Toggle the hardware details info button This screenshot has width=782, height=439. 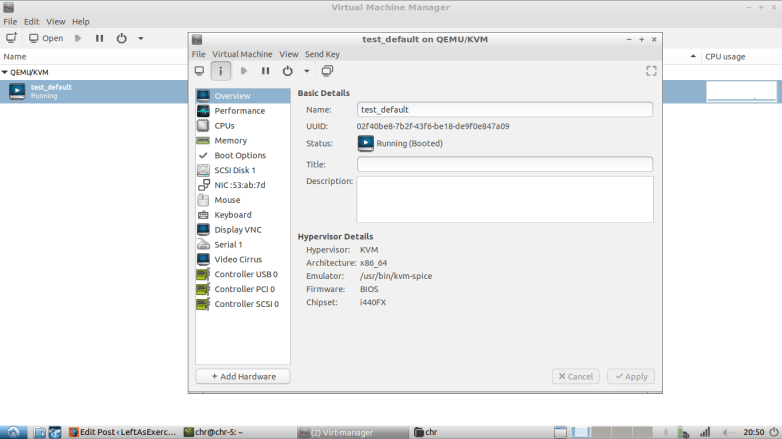220,71
